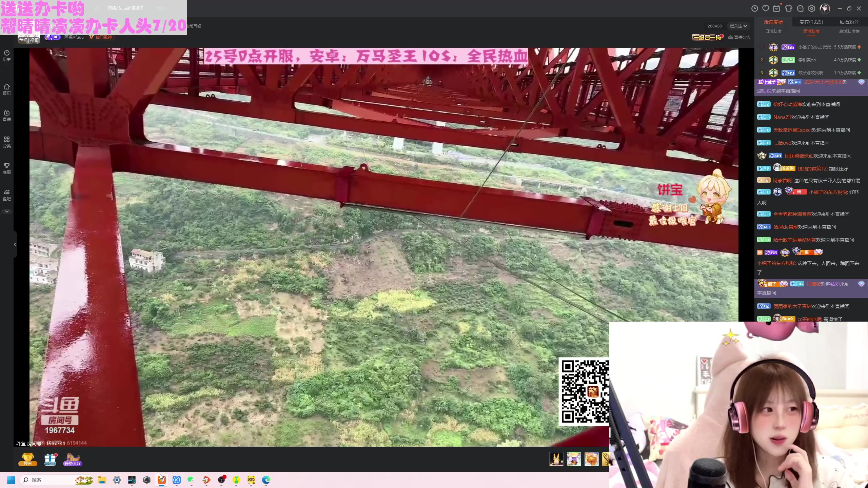Click 一级召一狗 event badge
The width and height of the screenshot is (868, 488).
click(707, 37)
